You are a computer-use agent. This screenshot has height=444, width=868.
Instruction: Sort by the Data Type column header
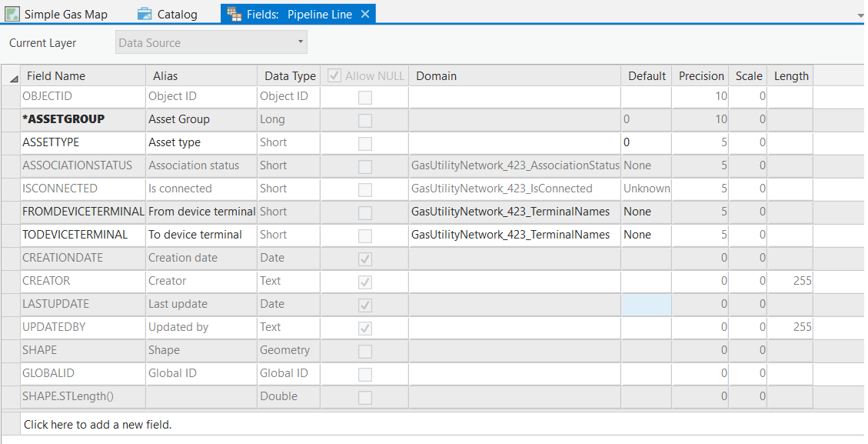pos(289,76)
